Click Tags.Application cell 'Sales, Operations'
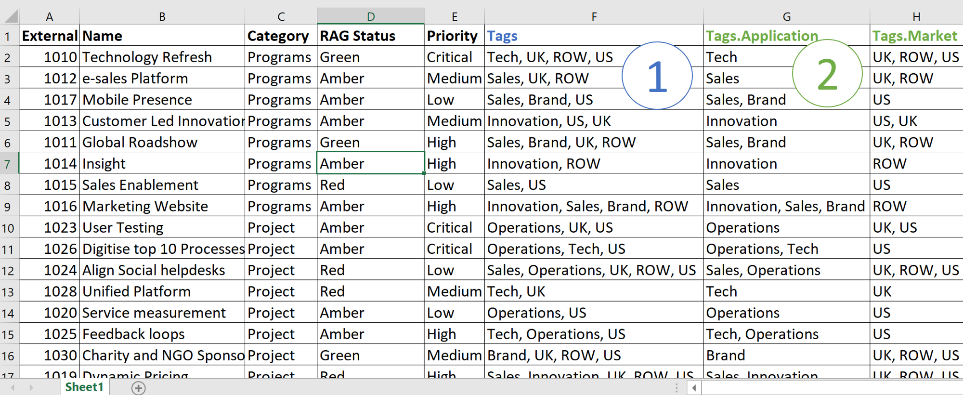Image resolution: width=963 pixels, height=395 pixels. [x=787, y=270]
